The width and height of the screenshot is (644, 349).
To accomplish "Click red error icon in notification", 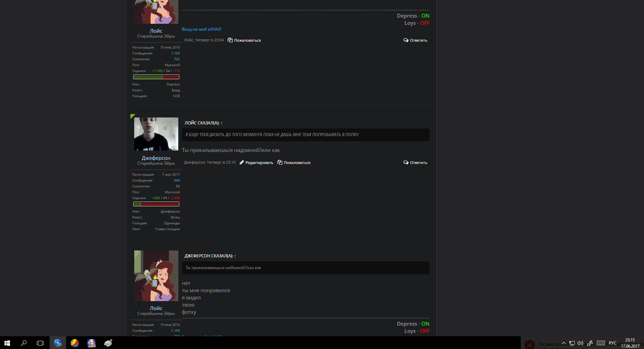I will (x=530, y=344).
